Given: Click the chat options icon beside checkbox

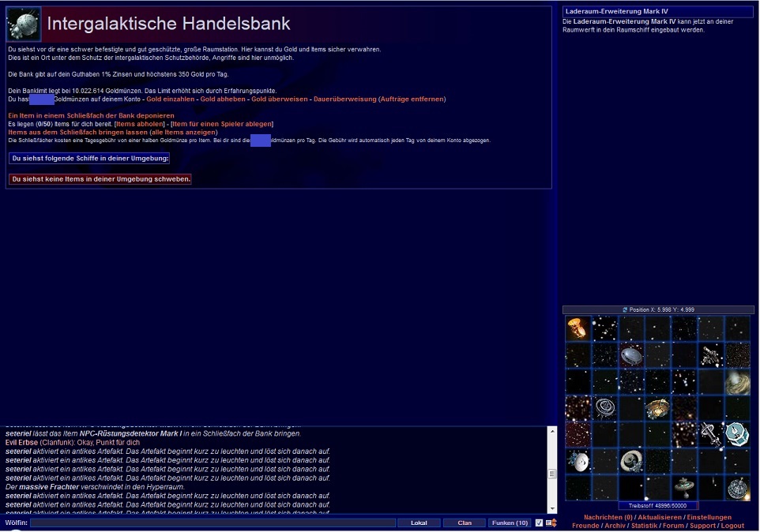Looking at the screenshot, I should pyautogui.click(x=551, y=523).
